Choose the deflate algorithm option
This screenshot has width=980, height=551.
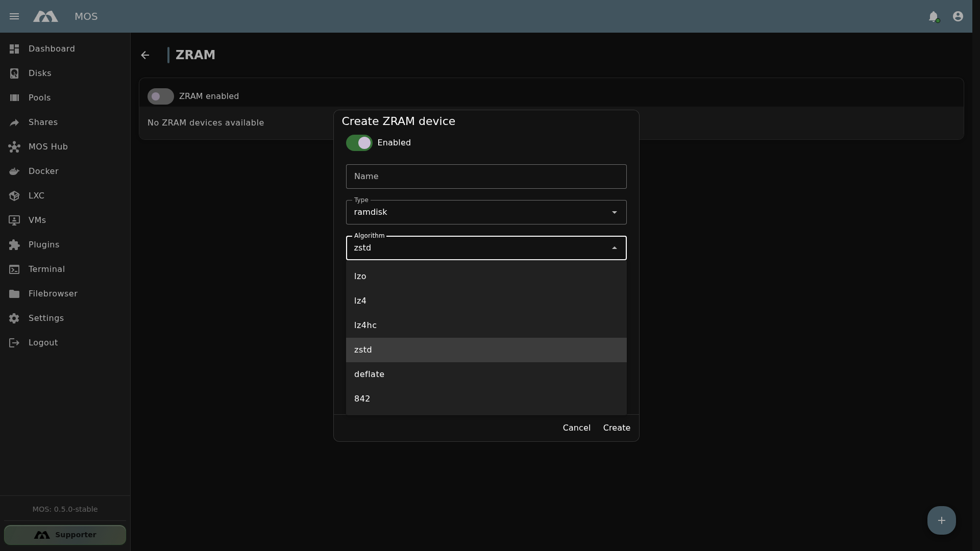click(x=486, y=374)
